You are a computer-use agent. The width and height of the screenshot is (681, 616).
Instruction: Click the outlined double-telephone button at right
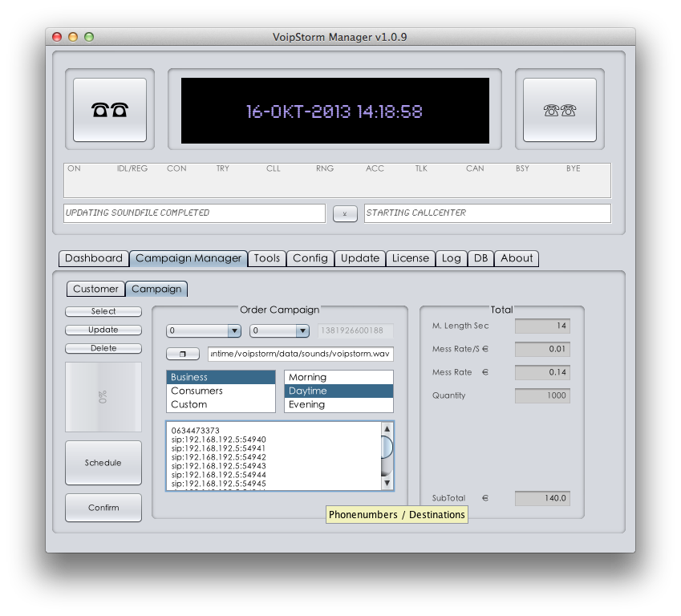coord(559,110)
